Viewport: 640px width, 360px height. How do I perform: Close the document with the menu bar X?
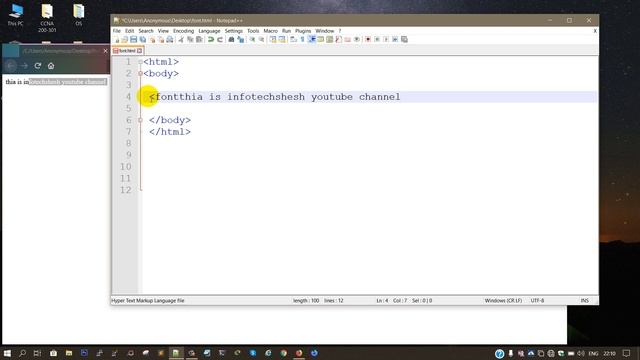(x=595, y=31)
